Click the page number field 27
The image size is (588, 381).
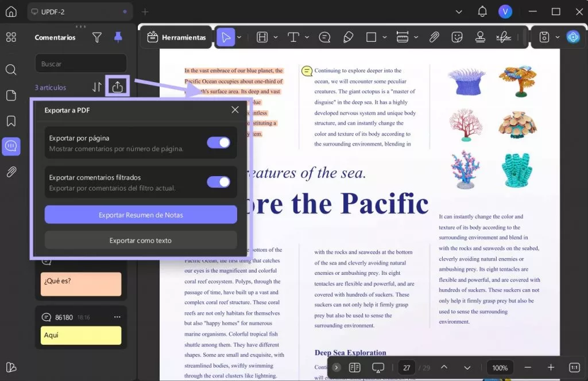[x=407, y=367]
